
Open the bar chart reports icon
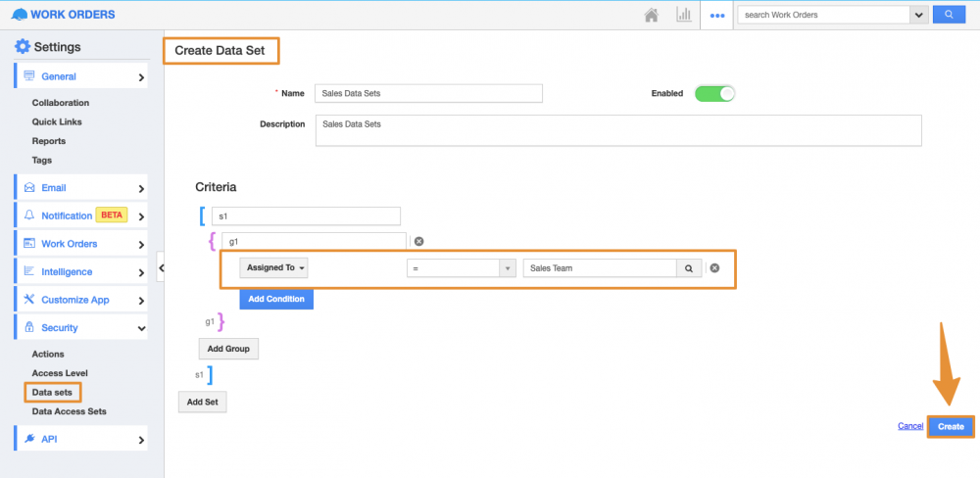click(683, 15)
